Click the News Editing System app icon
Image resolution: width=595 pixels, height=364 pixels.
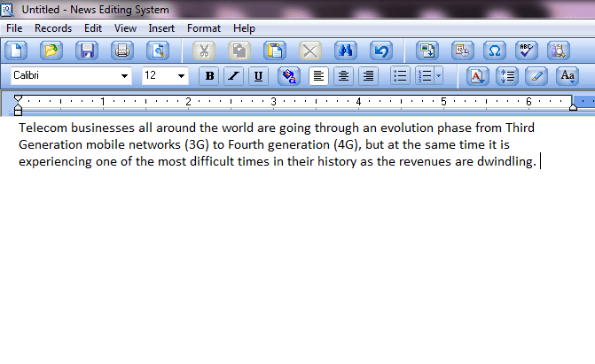[x=7, y=10]
